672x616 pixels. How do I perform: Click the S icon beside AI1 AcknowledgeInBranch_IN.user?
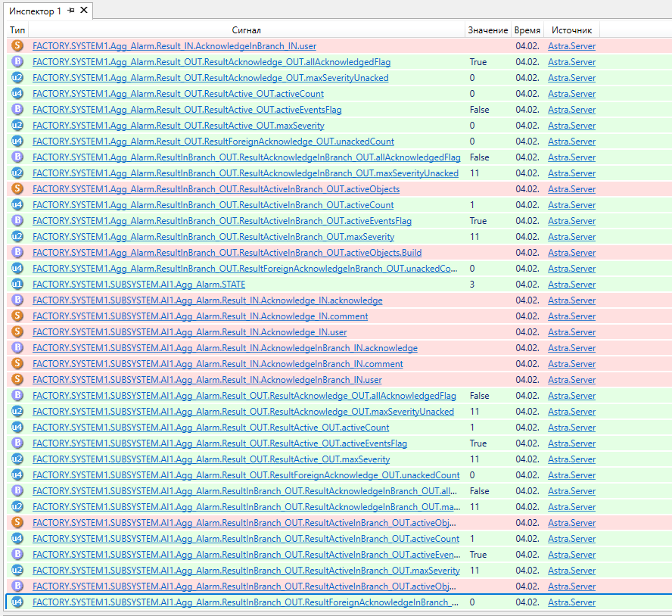17,380
